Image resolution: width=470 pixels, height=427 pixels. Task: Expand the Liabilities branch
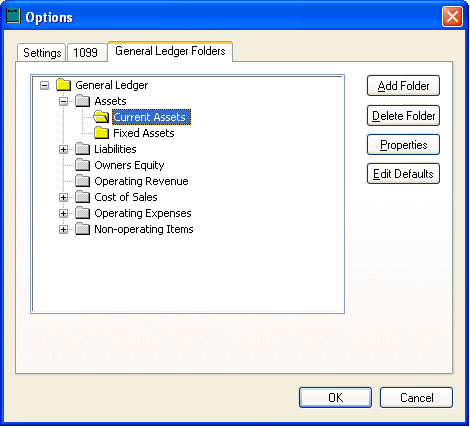pyautogui.click(x=63, y=149)
